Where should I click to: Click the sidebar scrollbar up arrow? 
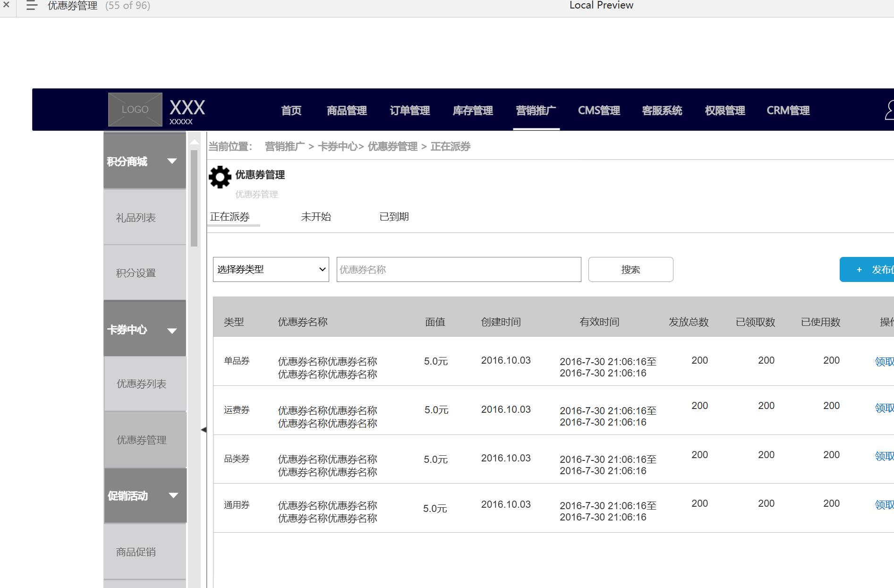[x=194, y=142]
